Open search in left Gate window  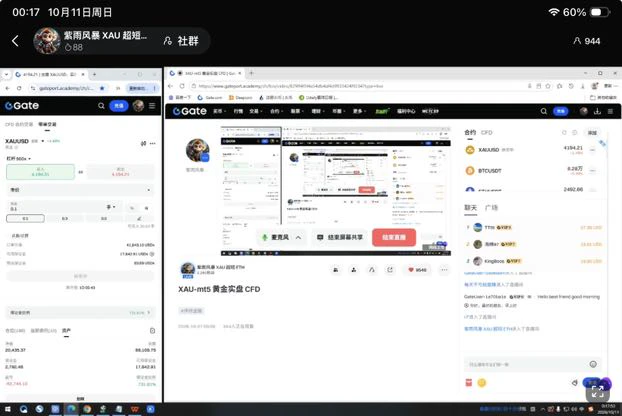point(101,106)
